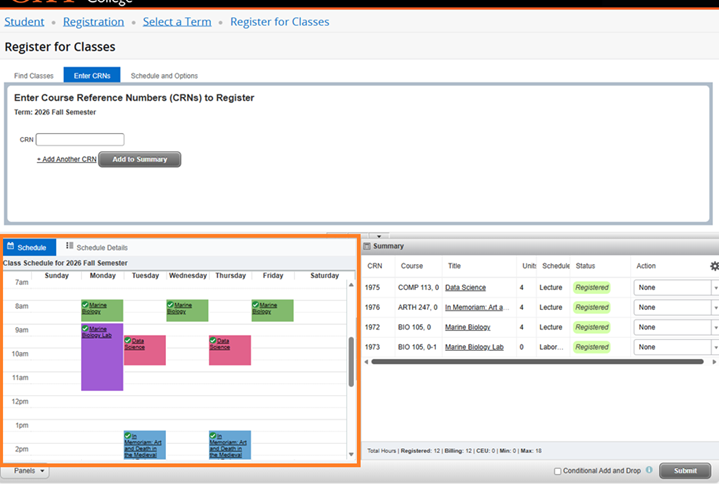Go to the Student breadcrumb link
The height and width of the screenshot is (484, 719).
pyautogui.click(x=24, y=22)
